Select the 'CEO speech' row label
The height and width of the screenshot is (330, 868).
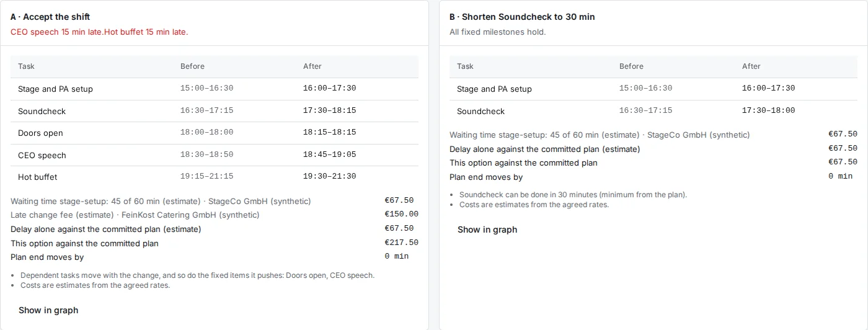pyautogui.click(x=42, y=155)
